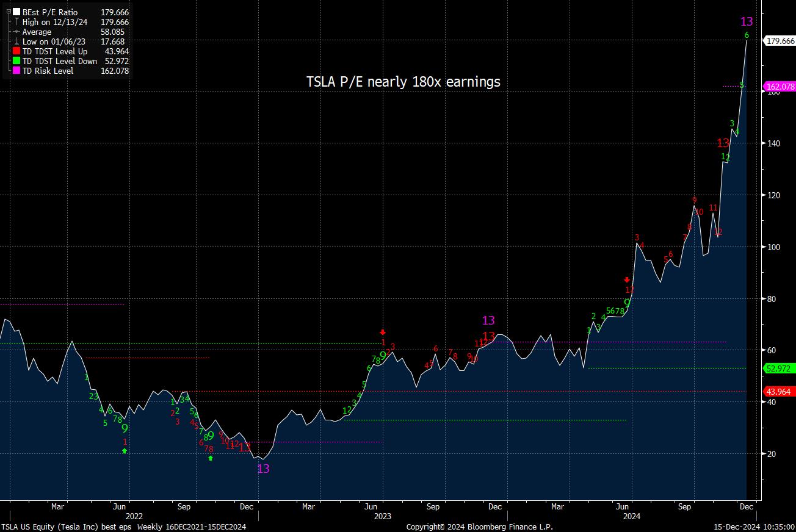Click the magenta 162.078 tag on the y-axis
The height and width of the screenshot is (532, 796).
coord(780,87)
